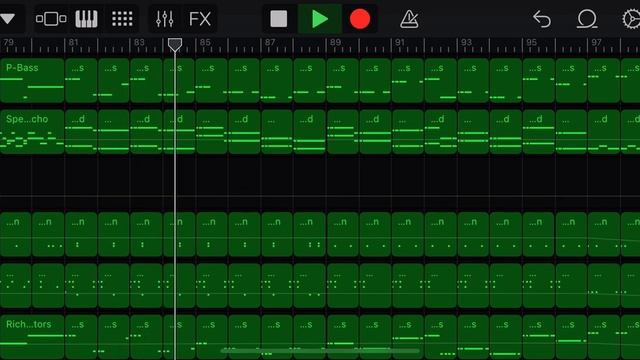Tap bar 85 on the ruler
Screen dimensions: 640x360
pos(205,42)
